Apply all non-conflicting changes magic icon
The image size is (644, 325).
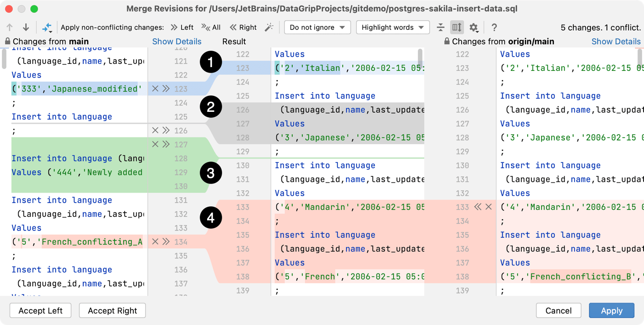[47, 27]
